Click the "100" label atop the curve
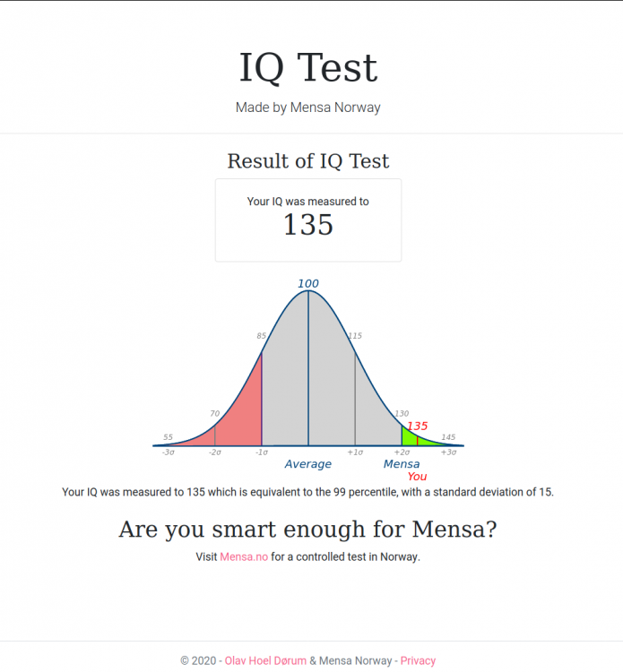The height and width of the screenshot is (672, 623). (308, 284)
